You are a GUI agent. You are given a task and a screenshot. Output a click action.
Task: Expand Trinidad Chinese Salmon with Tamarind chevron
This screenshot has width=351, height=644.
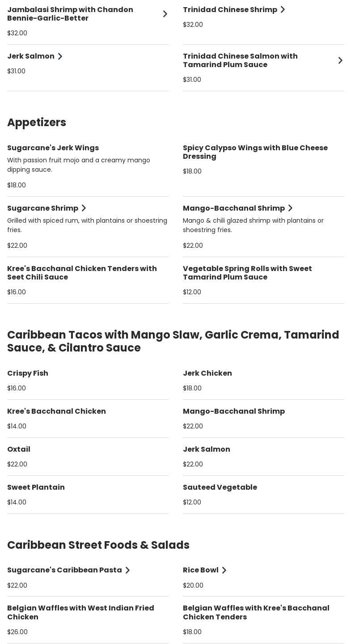(x=340, y=60)
